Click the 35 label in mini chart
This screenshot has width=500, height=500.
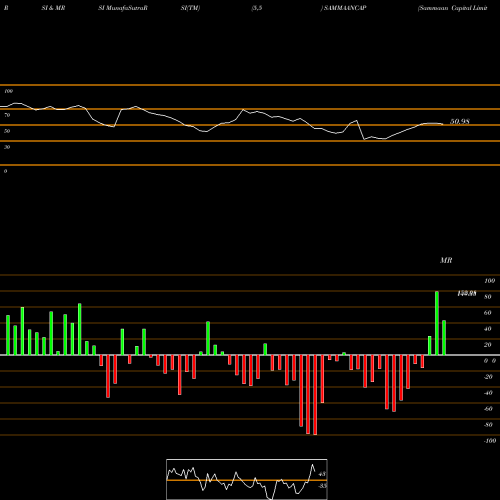click(322, 486)
